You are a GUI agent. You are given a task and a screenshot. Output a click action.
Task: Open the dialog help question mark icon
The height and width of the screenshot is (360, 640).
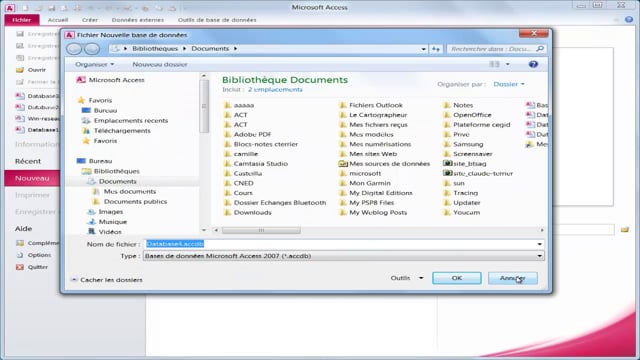533,64
